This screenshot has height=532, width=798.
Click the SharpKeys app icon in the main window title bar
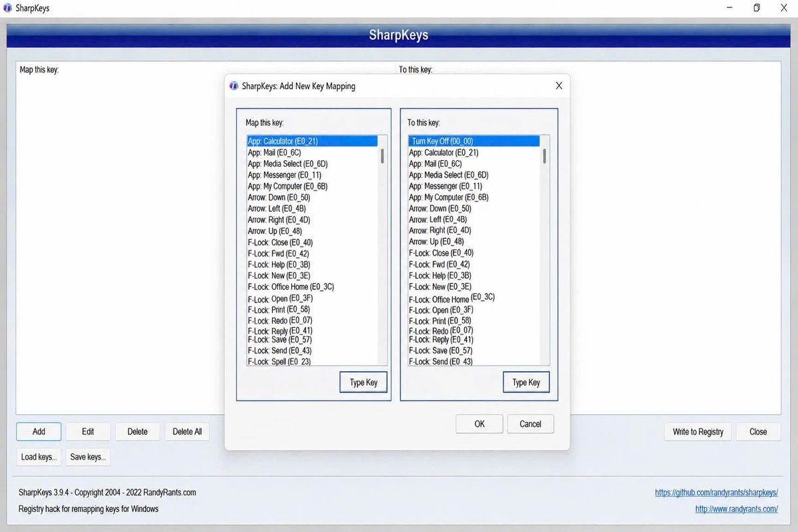(x=7, y=8)
